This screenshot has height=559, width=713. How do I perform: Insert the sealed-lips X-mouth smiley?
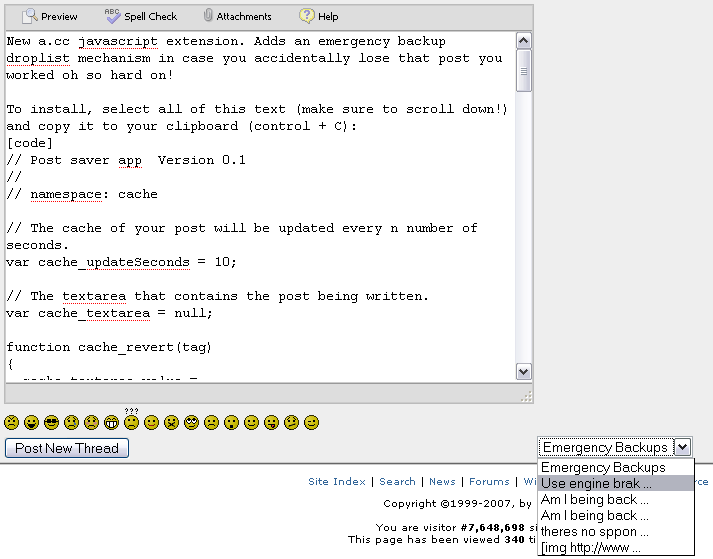[x=171, y=423]
